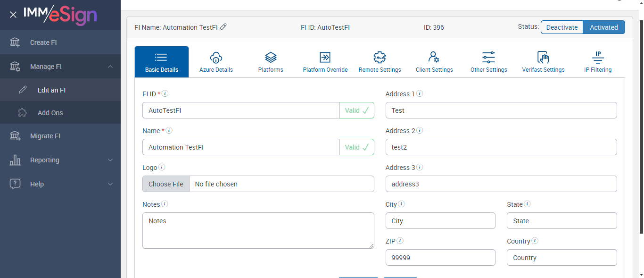Expand the Reporting menu
This screenshot has height=278, width=644.
110,160
